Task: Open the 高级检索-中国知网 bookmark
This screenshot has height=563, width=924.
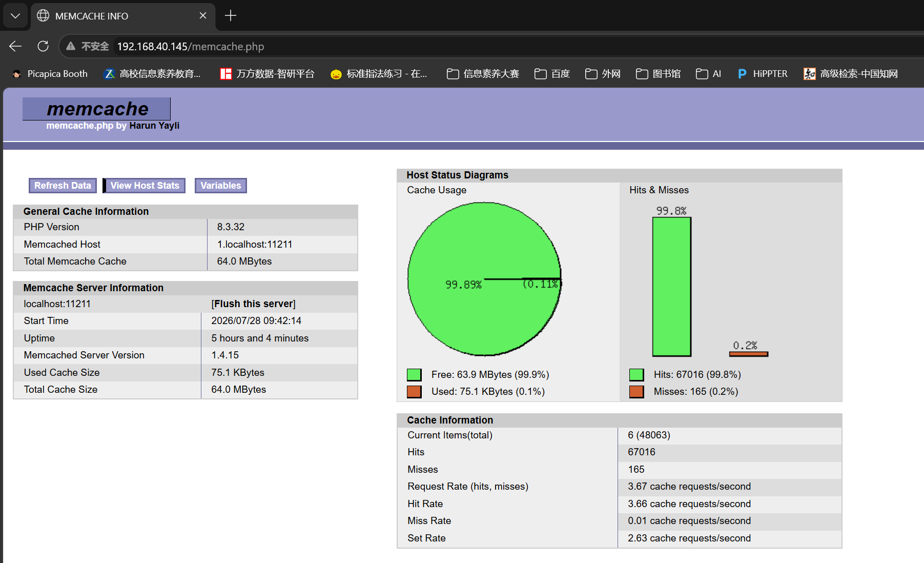Action: point(851,74)
